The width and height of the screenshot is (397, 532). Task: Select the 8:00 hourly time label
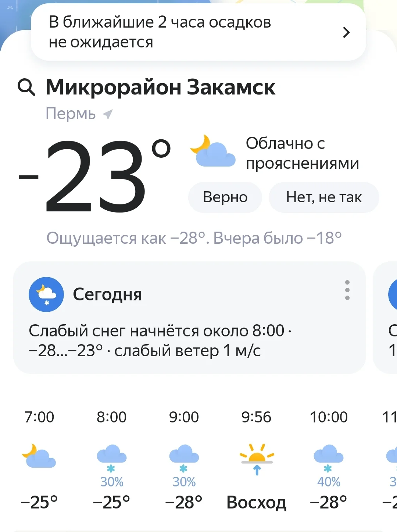tap(111, 417)
